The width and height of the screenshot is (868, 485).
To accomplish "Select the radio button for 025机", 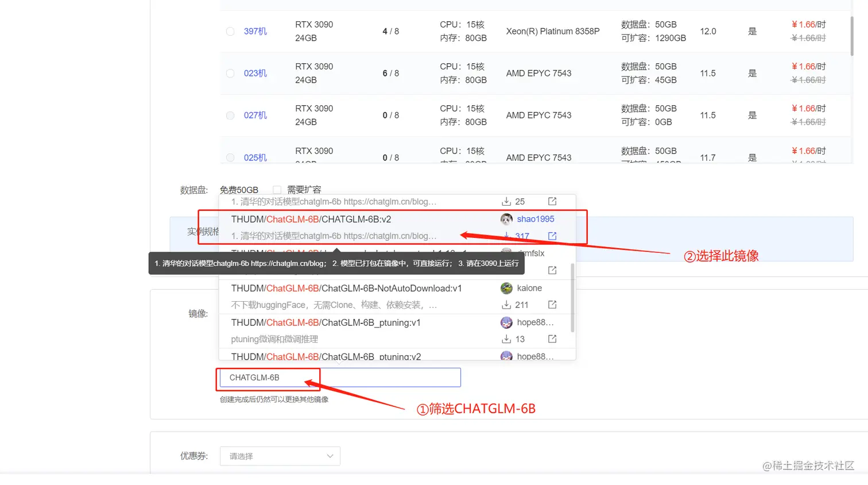I will pyautogui.click(x=230, y=157).
